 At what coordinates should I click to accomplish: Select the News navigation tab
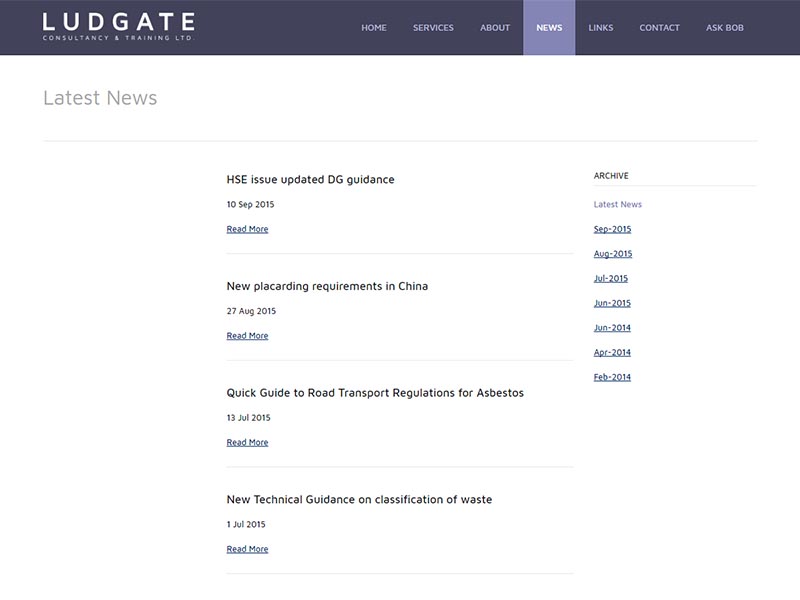coord(549,28)
